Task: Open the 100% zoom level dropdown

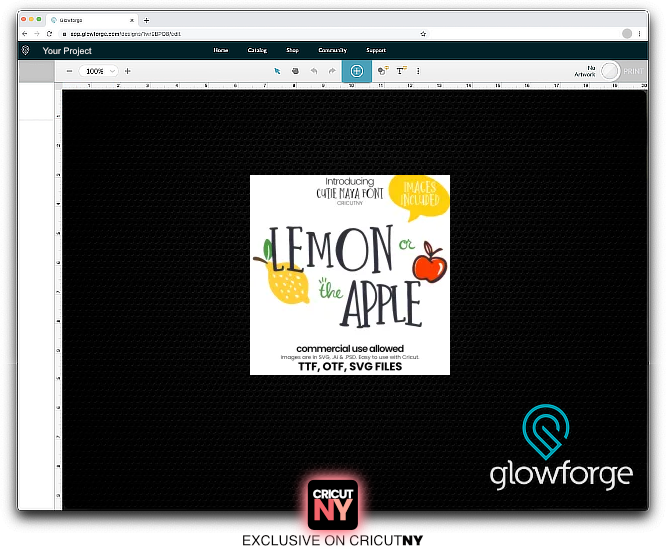Action: [x=99, y=71]
